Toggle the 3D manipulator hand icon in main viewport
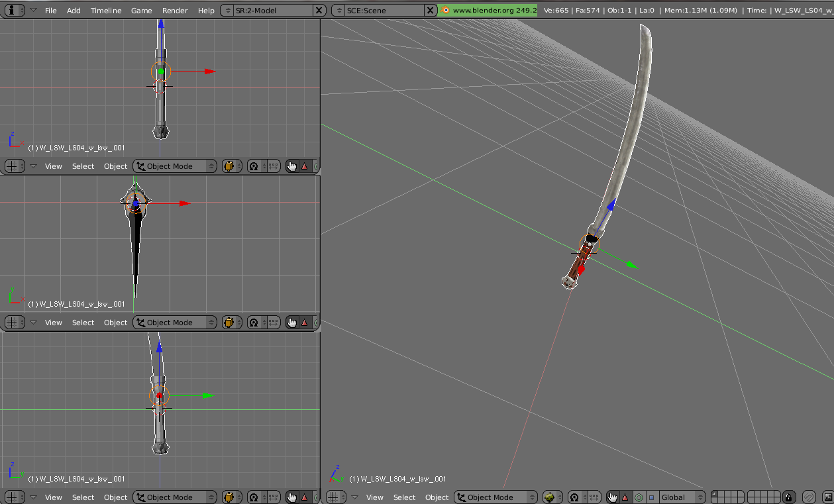 coord(612,497)
